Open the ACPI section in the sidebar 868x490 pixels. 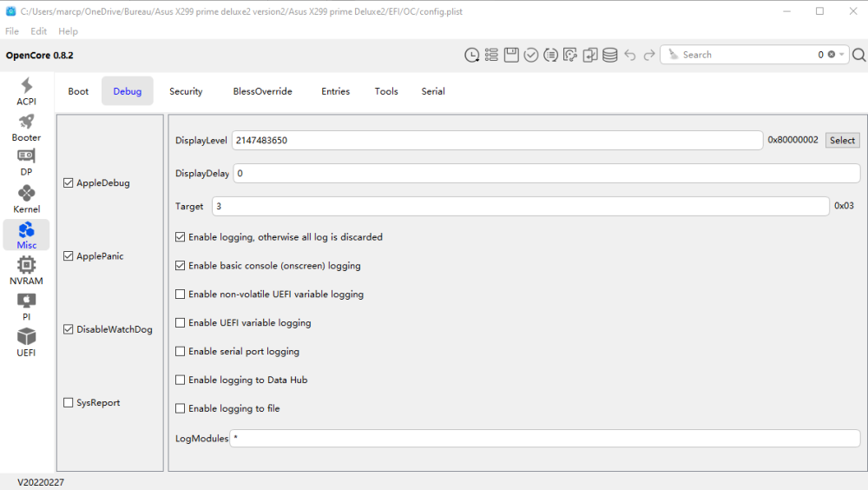click(26, 91)
